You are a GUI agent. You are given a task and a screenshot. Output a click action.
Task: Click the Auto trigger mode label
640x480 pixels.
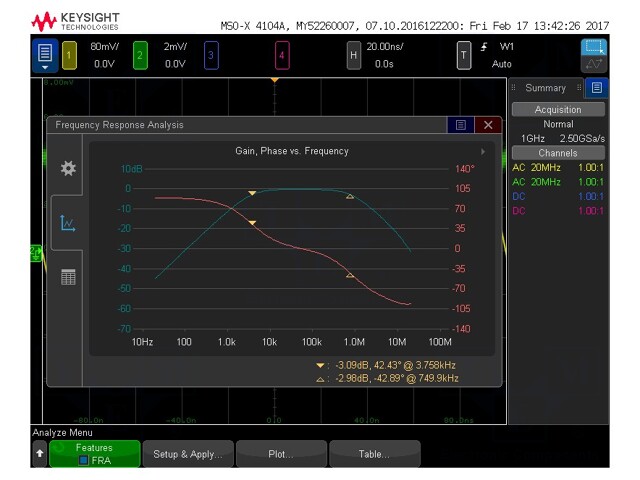(x=502, y=64)
